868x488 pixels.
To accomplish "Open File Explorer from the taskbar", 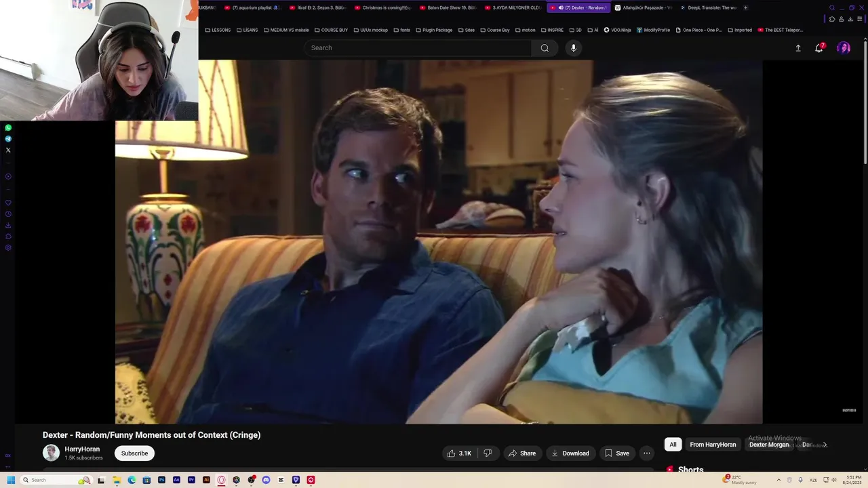I will (x=117, y=480).
